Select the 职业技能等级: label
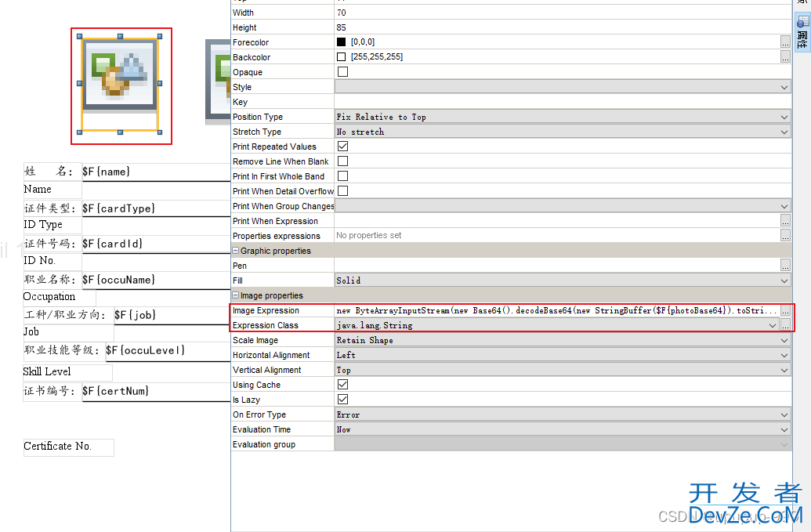 (64, 351)
